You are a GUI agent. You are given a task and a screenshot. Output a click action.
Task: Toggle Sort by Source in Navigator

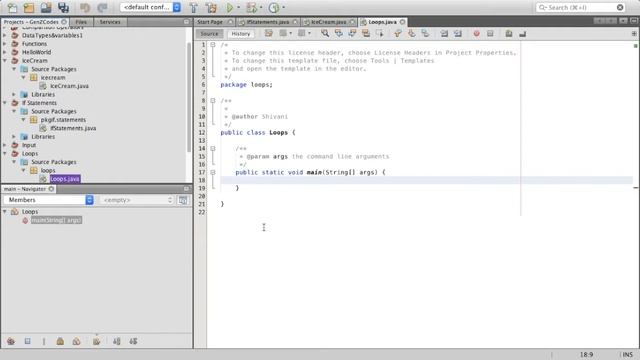[133, 341]
